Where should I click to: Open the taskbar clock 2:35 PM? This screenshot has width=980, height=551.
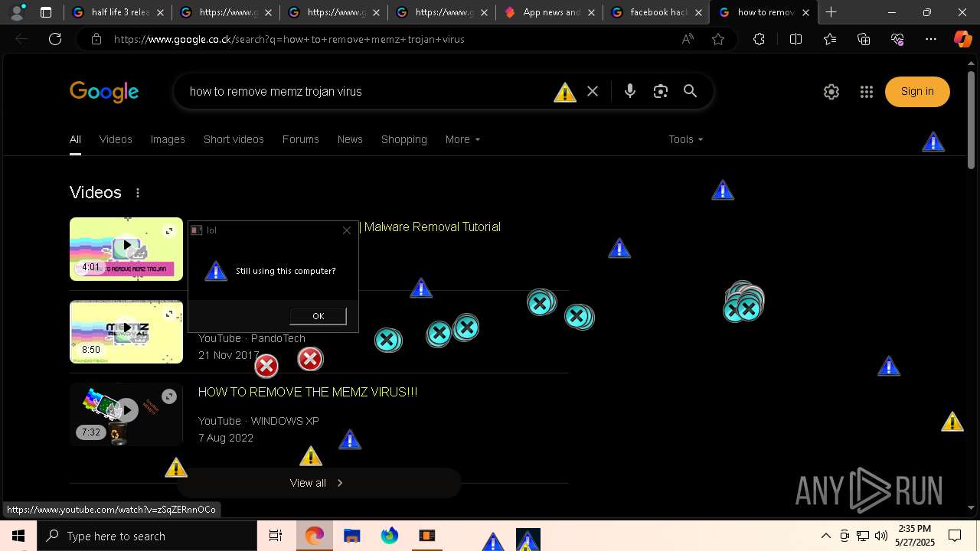point(915,536)
